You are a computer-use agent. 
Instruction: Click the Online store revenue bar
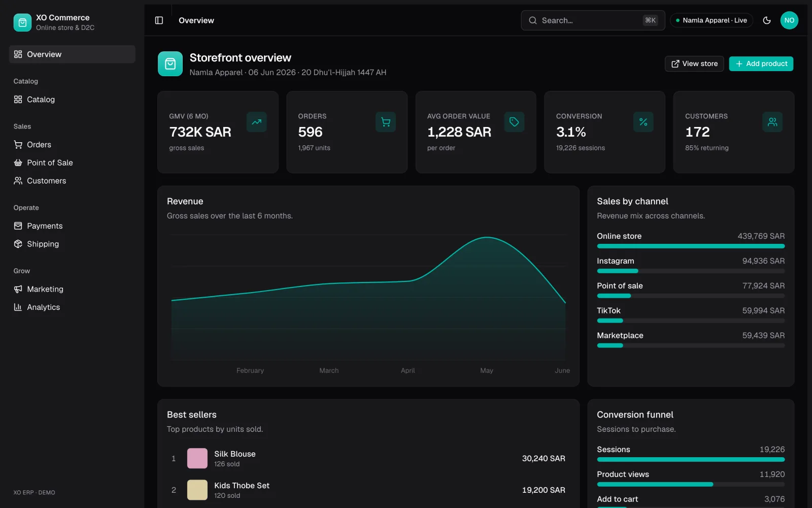click(x=691, y=246)
